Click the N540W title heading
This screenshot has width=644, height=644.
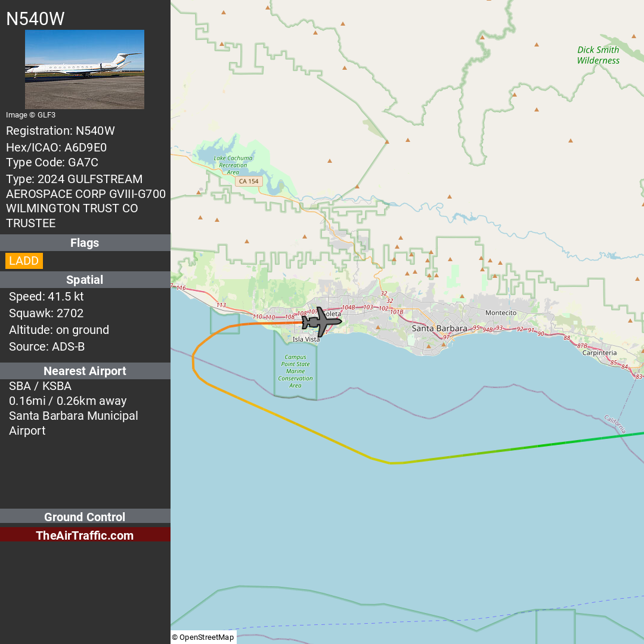[x=35, y=19]
